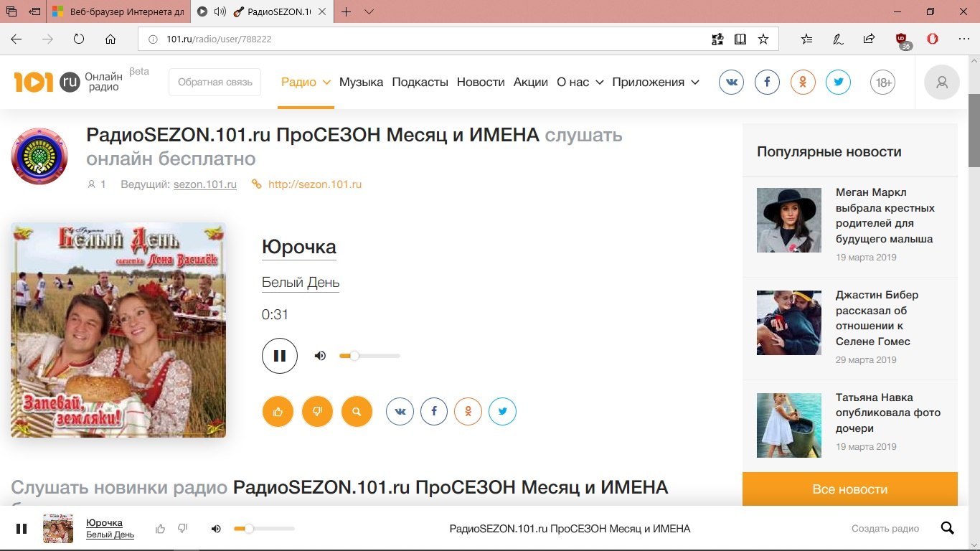Viewport: 980px width, 551px height.
Task: Share track on Facebook below the player
Action: coord(434,412)
